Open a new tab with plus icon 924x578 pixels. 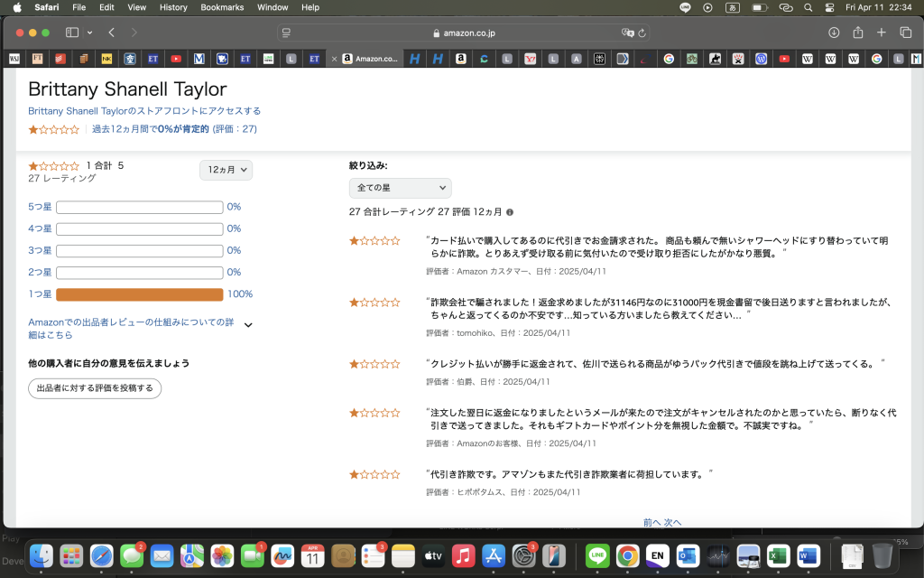tap(882, 33)
